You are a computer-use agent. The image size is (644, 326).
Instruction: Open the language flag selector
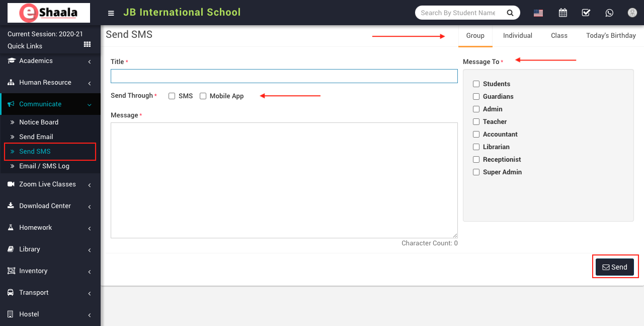[x=538, y=13]
